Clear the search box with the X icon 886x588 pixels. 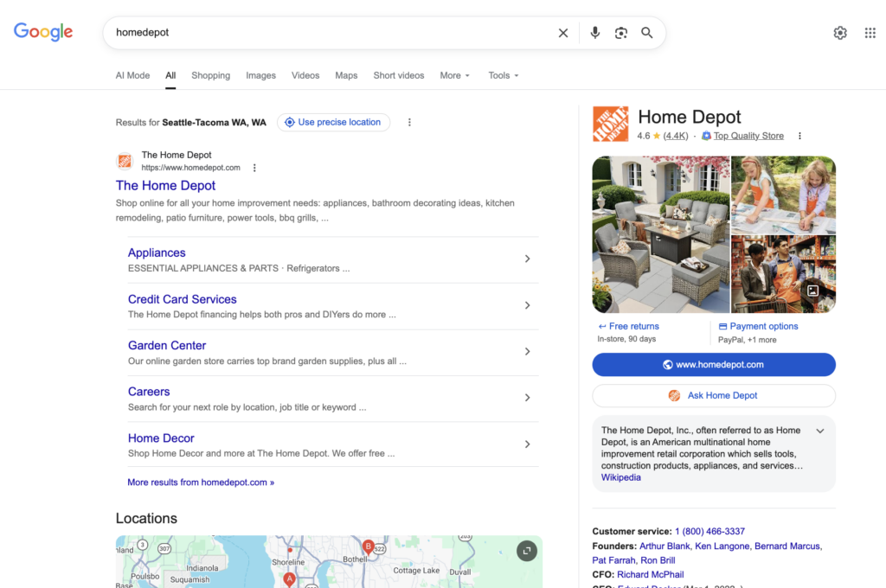coord(563,33)
